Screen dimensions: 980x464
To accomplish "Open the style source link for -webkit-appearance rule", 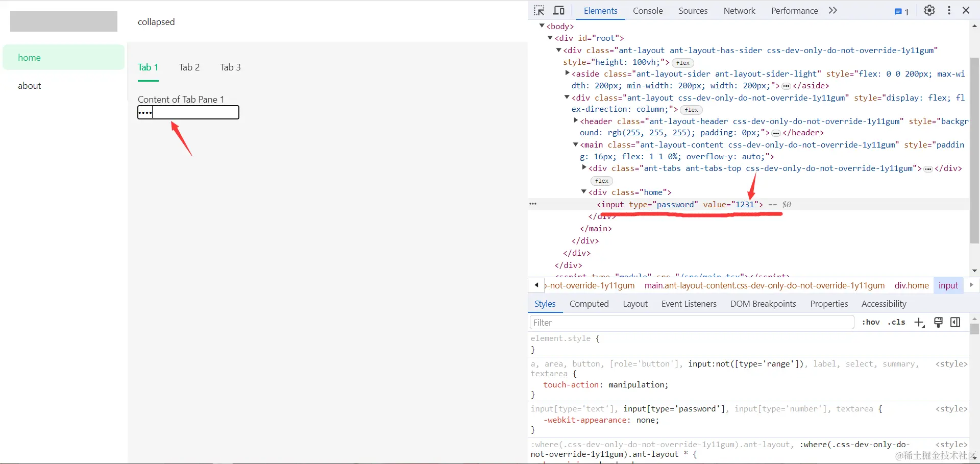I will [x=951, y=409].
